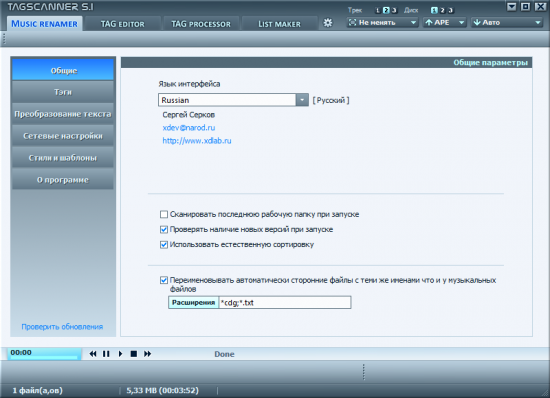Toggle 'Переименовывать автоматически сторонние файлы' checkbox
Viewport: 550px width, 398px height.
[x=164, y=280]
